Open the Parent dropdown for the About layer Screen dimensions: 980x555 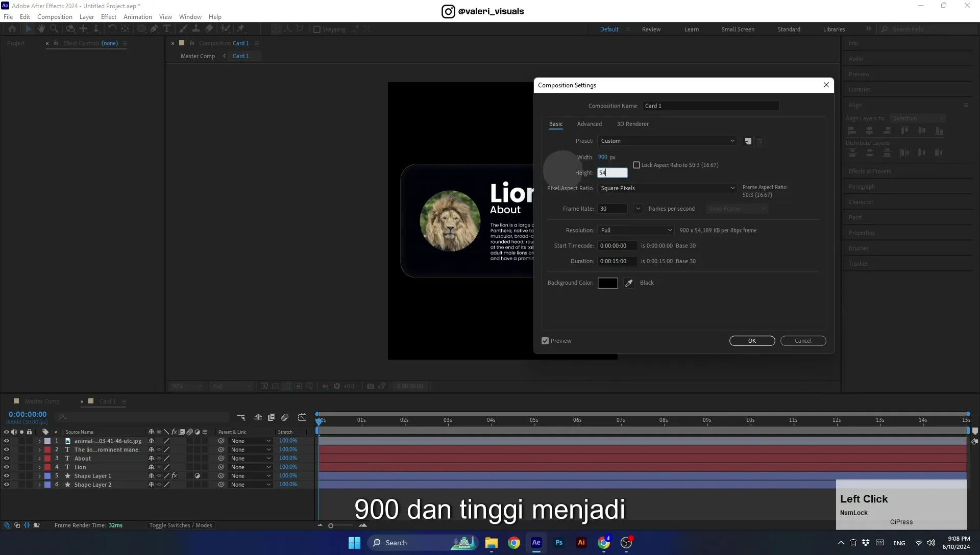click(x=250, y=459)
